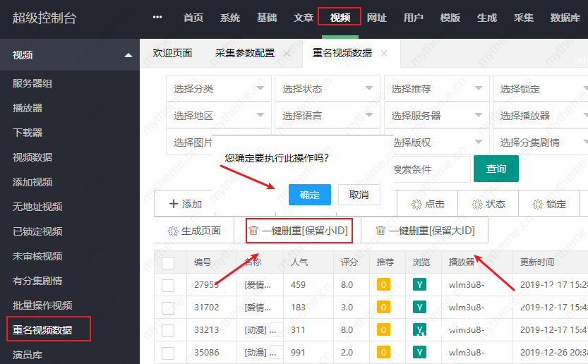
Task: Check the row checkbox for ID 27955
Action: (x=168, y=285)
